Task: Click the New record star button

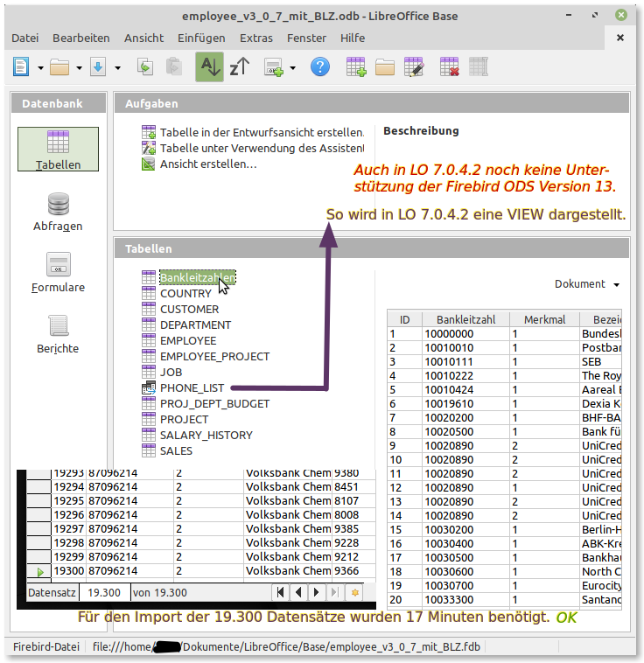Action: (x=355, y=592)
